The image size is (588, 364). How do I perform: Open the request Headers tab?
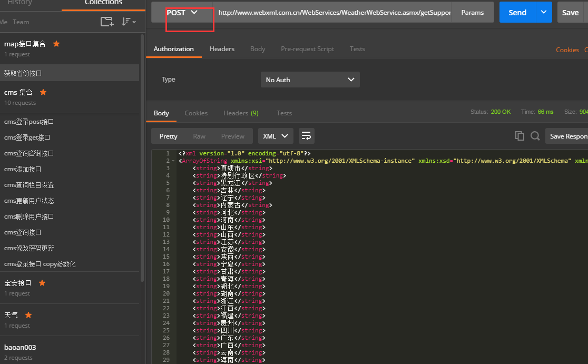222,49
